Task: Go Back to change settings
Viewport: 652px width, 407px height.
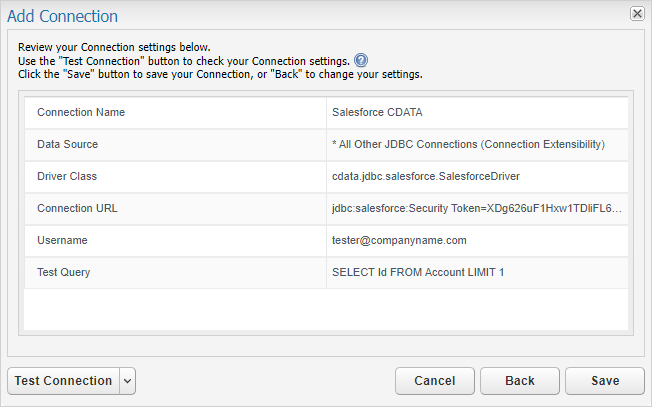Action: pos(520,381)
